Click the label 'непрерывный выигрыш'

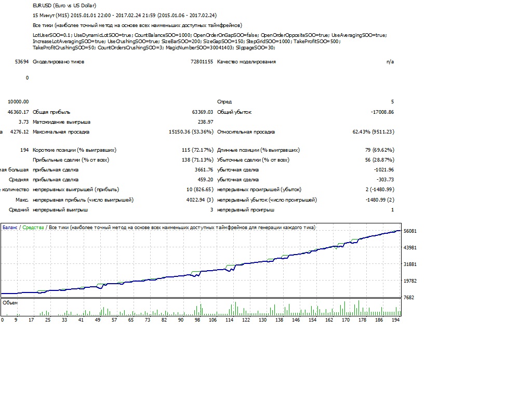(x=60, y=210)
